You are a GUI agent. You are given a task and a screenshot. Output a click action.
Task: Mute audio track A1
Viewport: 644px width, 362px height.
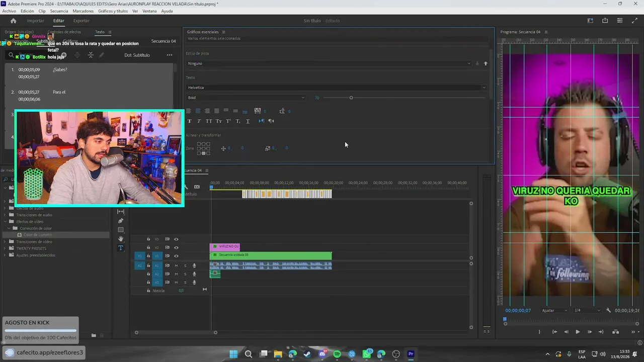(176, 265)
